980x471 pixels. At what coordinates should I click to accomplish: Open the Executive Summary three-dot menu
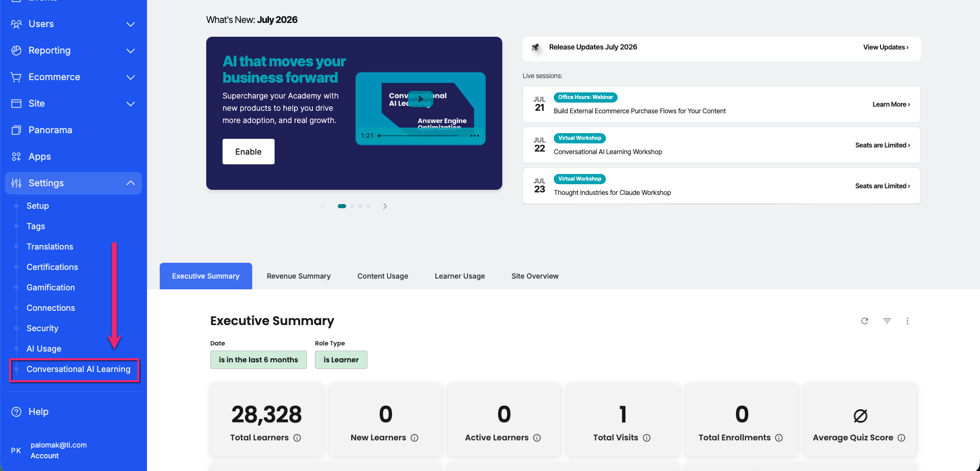coord(908,321)
